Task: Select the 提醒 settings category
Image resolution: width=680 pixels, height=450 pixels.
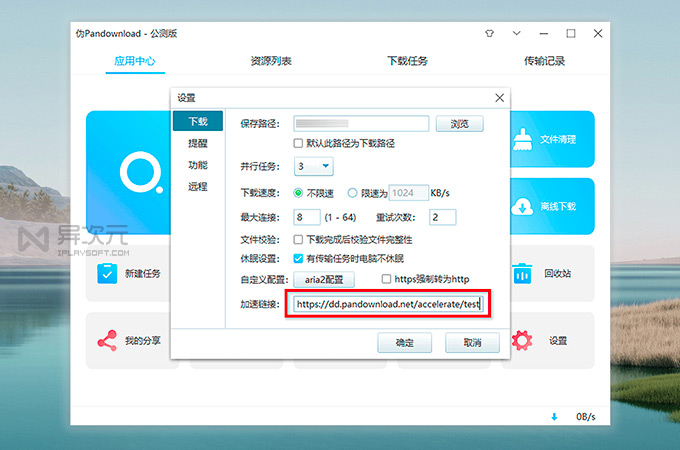Action: [x=198, y=143]
